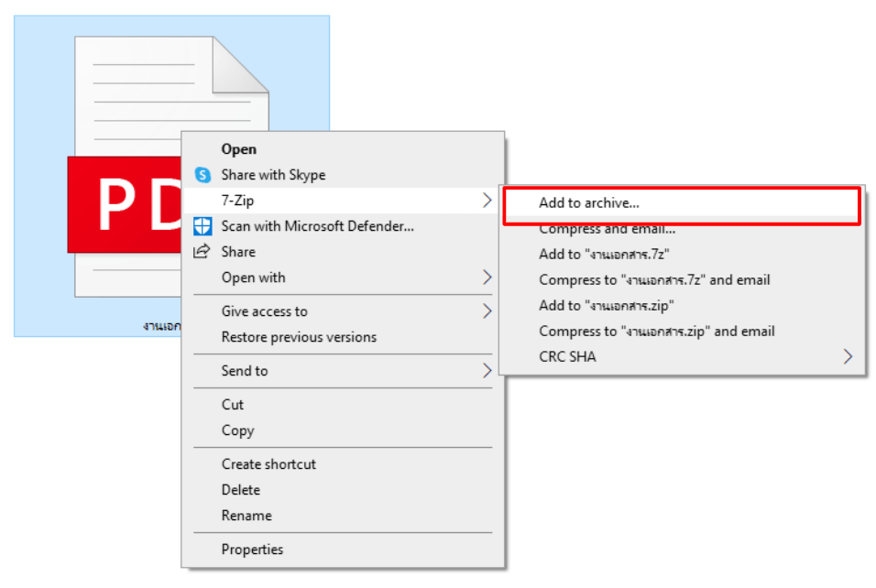
Task: Choose Copy from the context menu
Action: [343, 430]
